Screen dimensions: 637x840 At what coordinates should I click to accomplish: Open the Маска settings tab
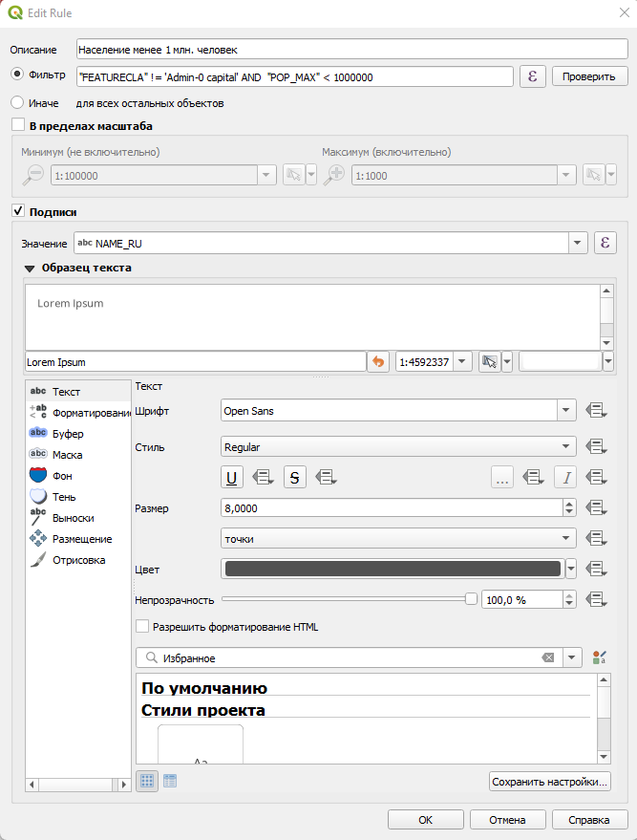point(78,454)
